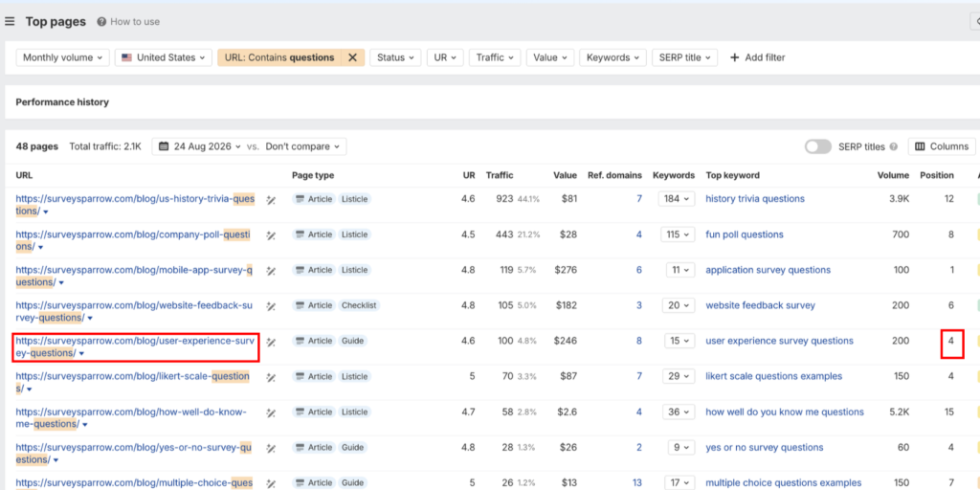The height and width of the screenshot is (490, 980).
Task: Click the wand icon on website-feedback row
Action: click(271, 306)
